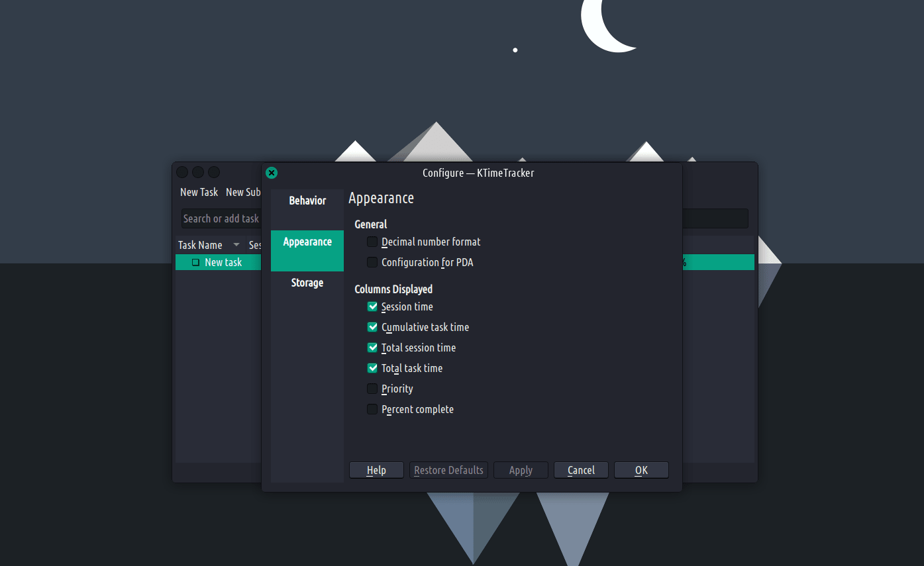The height and width of the screenshot is (566, 924).
Task: Tick the Configuration for PDA checkbox
Action: [372, 263]
